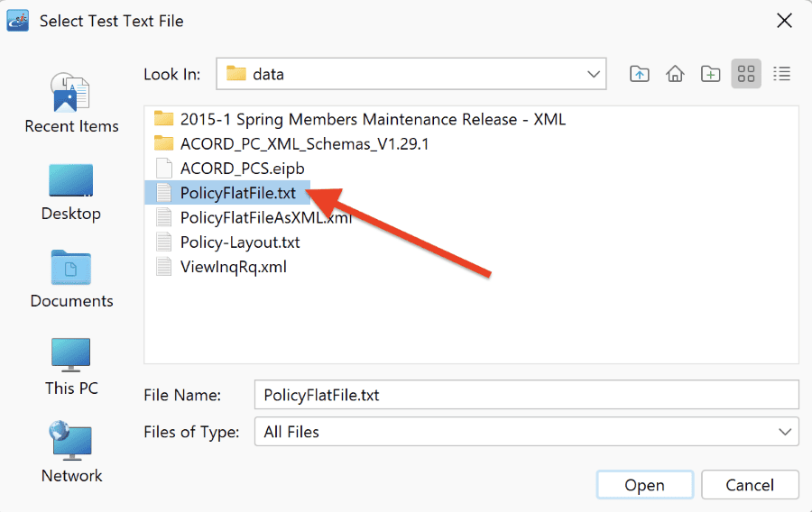The width and height of the screenshot is (812, 512).
Task: Switch to icons grid view
Action: pyautogui.click(x=746, y=74)
